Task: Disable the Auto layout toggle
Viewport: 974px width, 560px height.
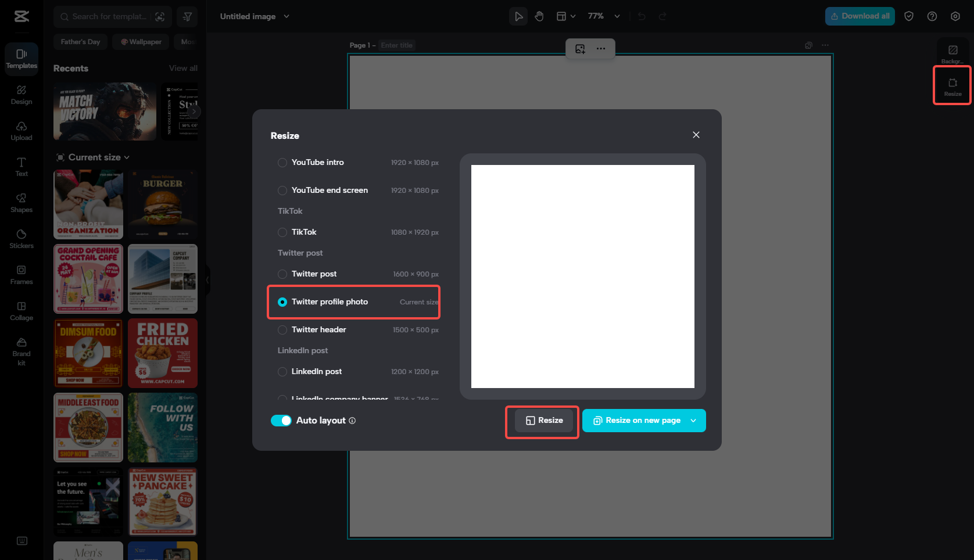Action: (281, 420)
